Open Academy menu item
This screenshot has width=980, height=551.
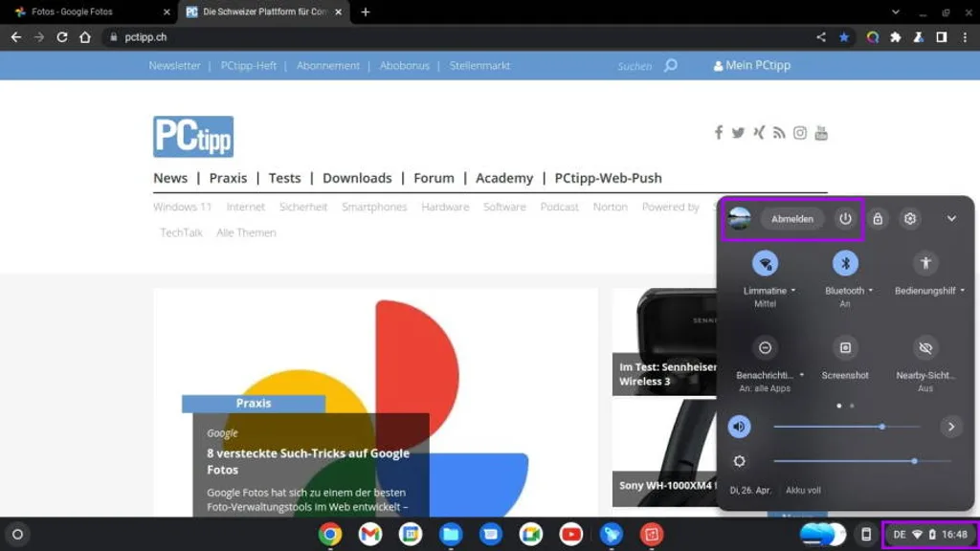(504, 178)
